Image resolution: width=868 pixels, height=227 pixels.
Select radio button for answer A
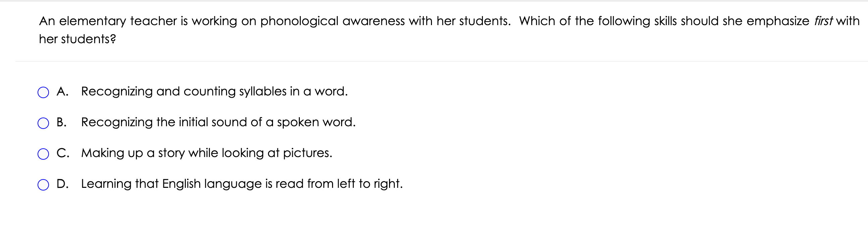[x=43, y=92]
